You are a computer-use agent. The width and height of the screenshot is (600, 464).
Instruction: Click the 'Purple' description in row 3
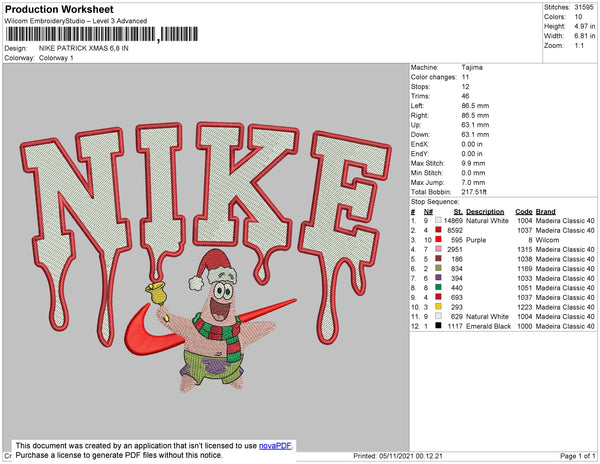pos(476,240)
